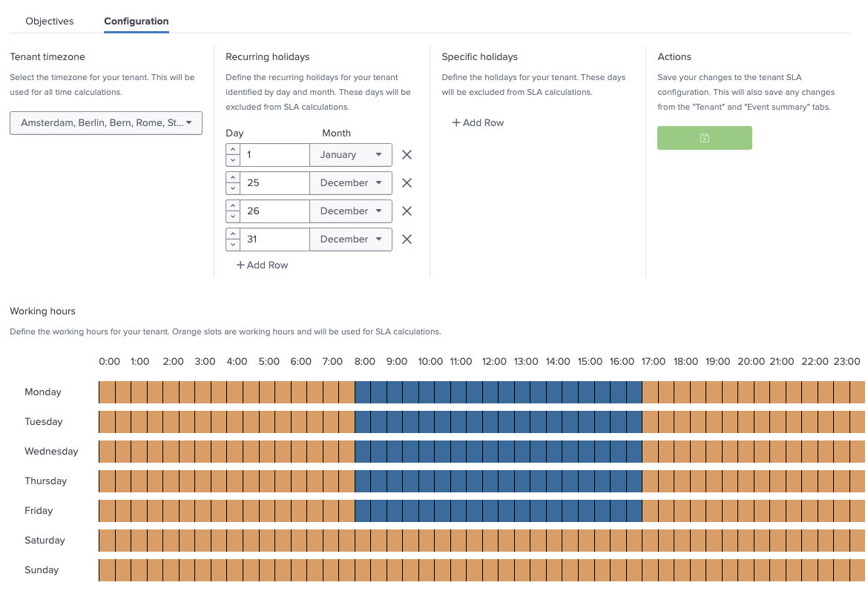
Task: Click Add Row under recurring holidays
Action: pos(261,265)
